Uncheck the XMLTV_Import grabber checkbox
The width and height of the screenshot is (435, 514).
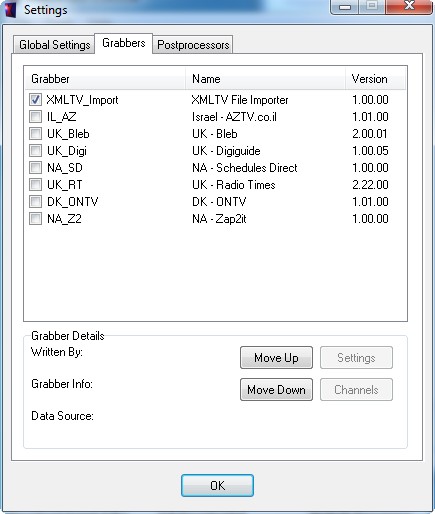(x=35, y=99)
